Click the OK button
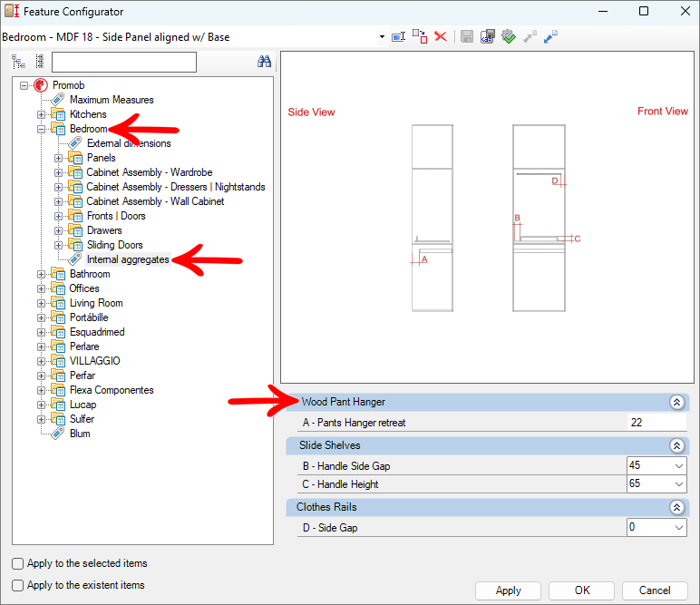700x605 pixels. 582,590
